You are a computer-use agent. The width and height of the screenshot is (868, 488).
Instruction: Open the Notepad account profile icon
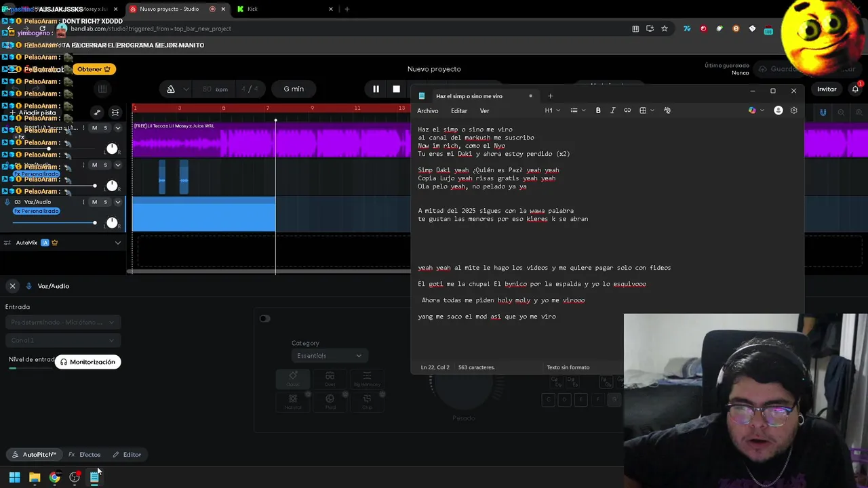point(778,110)
